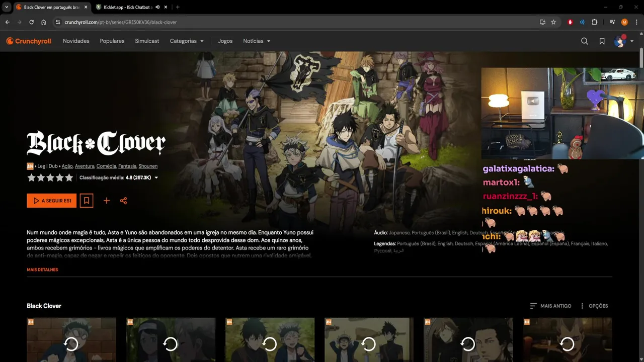Close the Kicklet.app tab
644x362 pixels.
pos(166,7)
